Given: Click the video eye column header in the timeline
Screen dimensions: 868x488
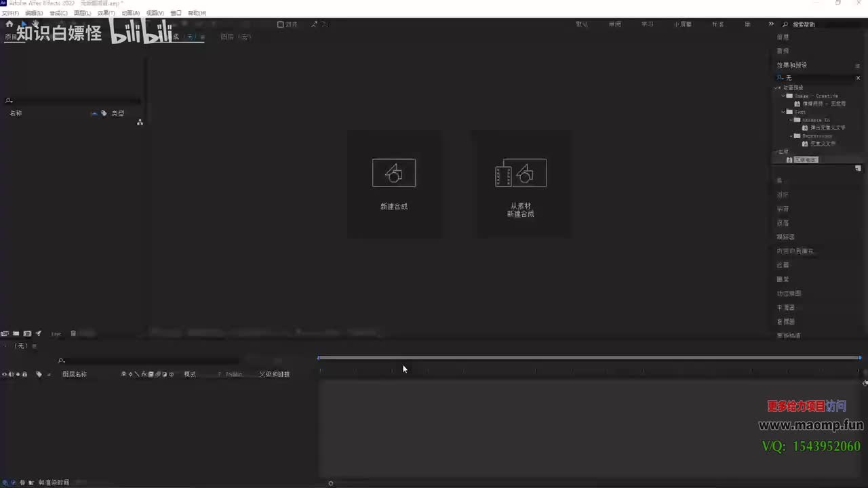Looking at the screenshot, I should tap(4, 374).
